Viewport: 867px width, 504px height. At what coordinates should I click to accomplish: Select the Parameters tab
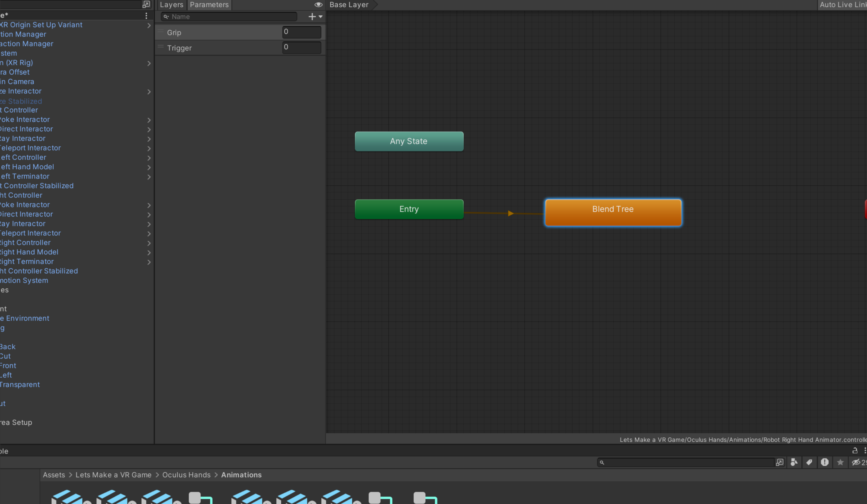(x=209, y=4)
